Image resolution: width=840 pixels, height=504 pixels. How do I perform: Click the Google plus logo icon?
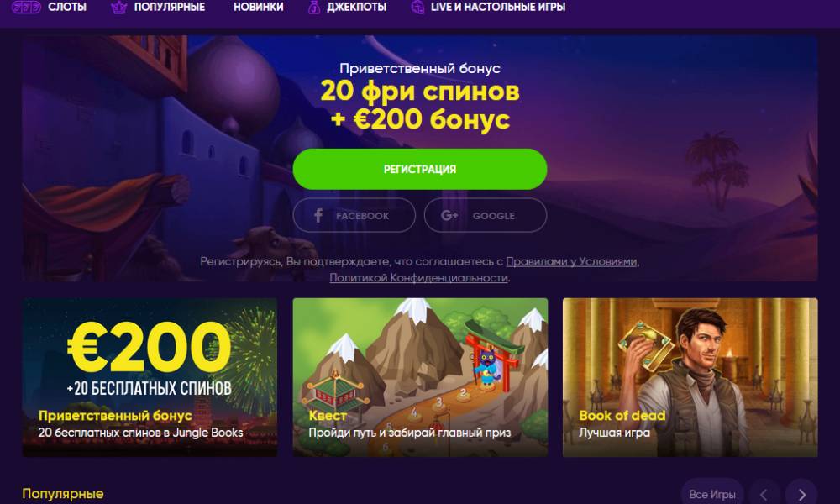click(x=449, y=215)
